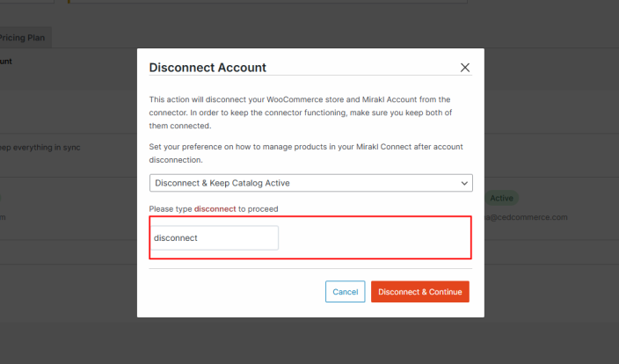This screenshot has width=619, height=364.
Task: Confirm with Disconnect & Continue button
Action: (420, 291)
